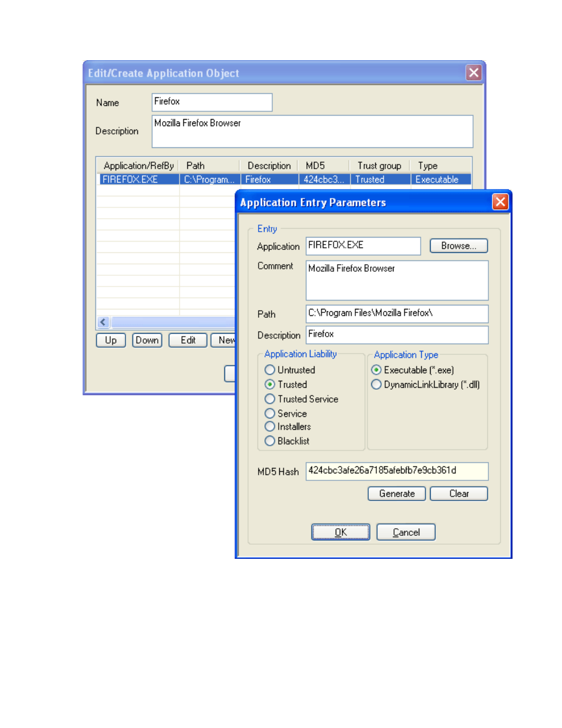Confirm with the OK button
The height and width of the screenshot is (728, 562).
coord(340,532)
